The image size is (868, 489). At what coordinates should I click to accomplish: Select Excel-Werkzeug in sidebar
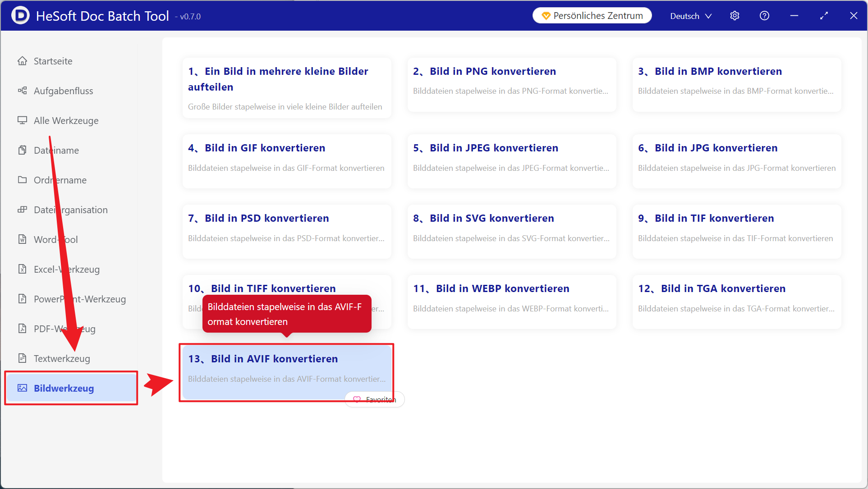click(x=71, y=269)
